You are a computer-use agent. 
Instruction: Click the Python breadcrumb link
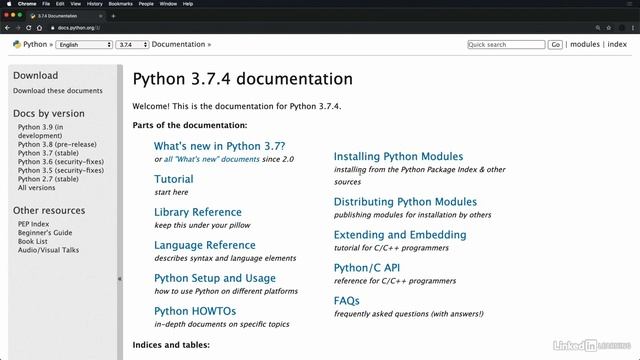pyautogui.click(x=35, y=44)
